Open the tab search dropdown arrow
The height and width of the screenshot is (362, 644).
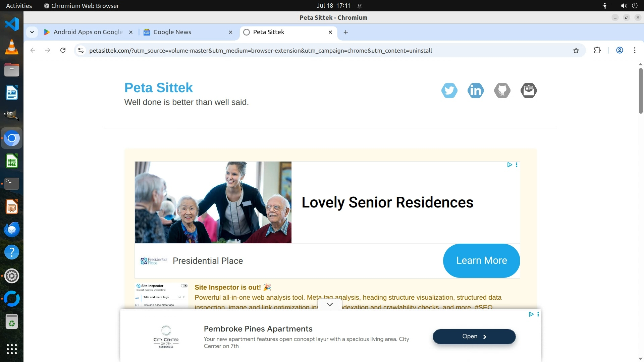pyautogui.click(x=32, y=32)
